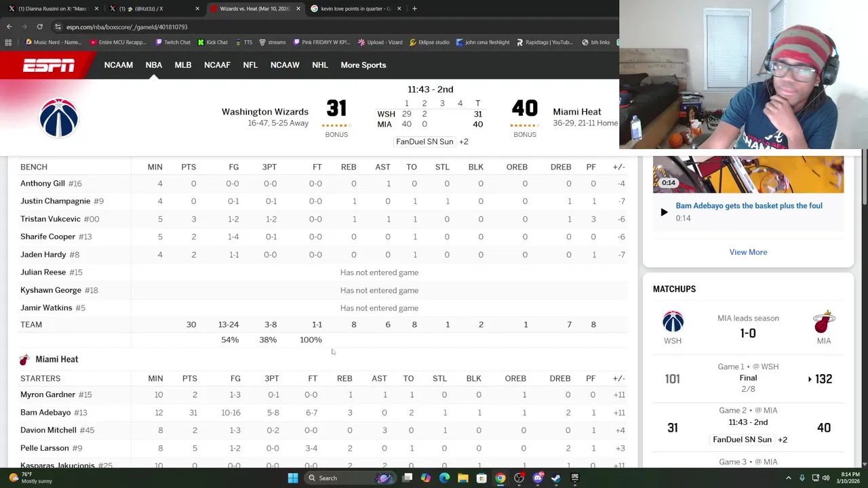The height and width of the screenshot is (488, 868).
Task: Open the NCAAF menu
Action: pos(217,65)
